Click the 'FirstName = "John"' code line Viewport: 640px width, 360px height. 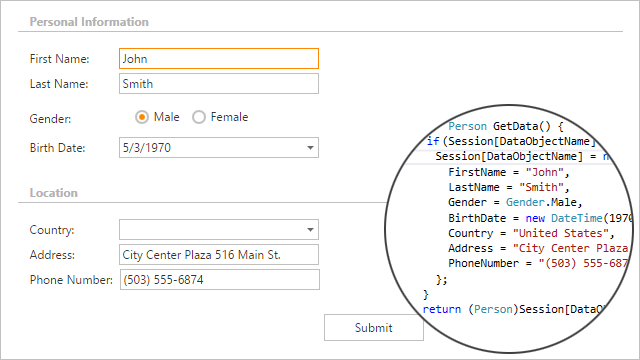coord(509,172)
